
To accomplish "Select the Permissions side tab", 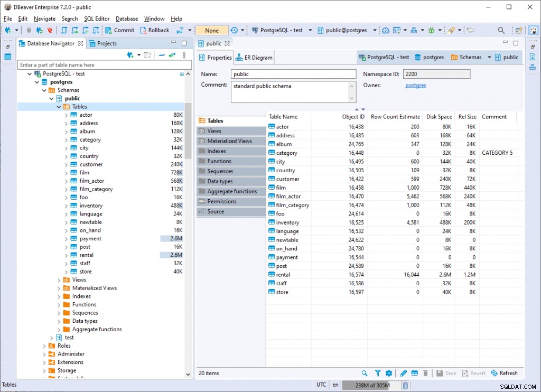I will 231,201.
